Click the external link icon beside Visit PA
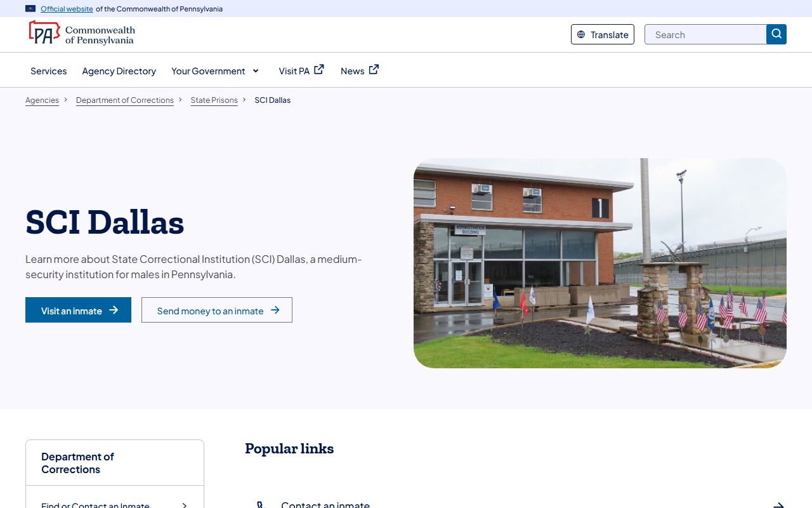The image size is (812, 508). coord(319,70)
